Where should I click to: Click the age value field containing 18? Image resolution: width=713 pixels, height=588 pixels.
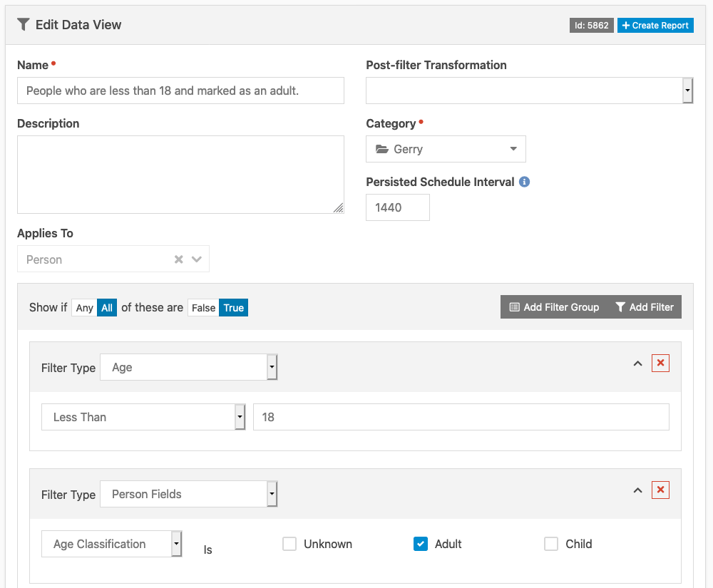(461, 417)
